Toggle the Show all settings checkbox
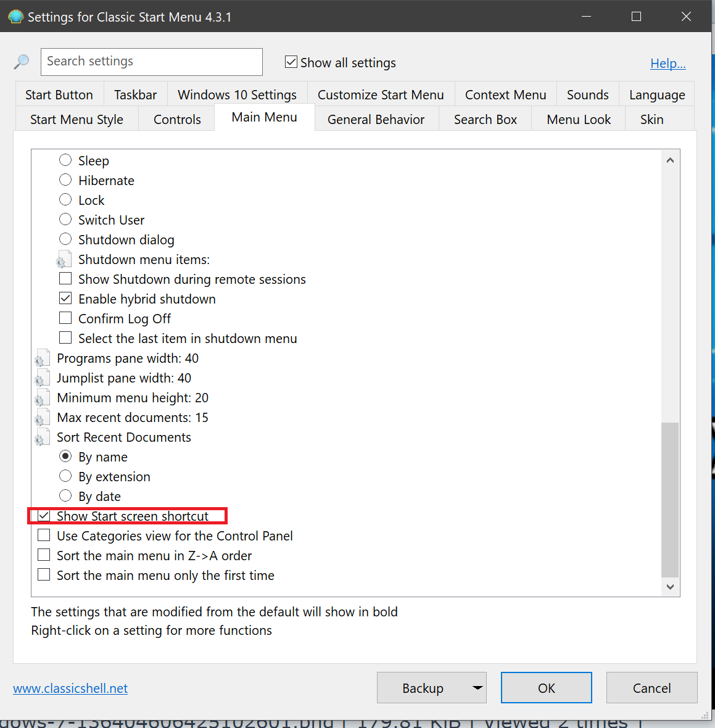 (291, 62)
